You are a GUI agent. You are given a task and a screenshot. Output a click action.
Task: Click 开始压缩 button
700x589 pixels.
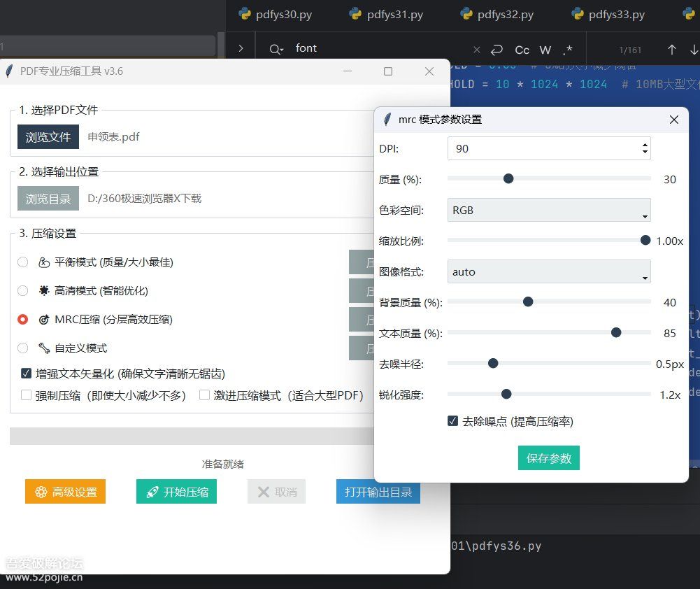pyautogui.click(x=176, y=492)
